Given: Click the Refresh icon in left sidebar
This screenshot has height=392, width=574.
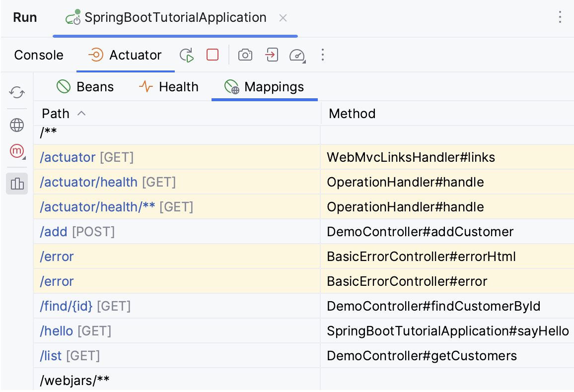Looking at the screenshot, I should [17, 92].
